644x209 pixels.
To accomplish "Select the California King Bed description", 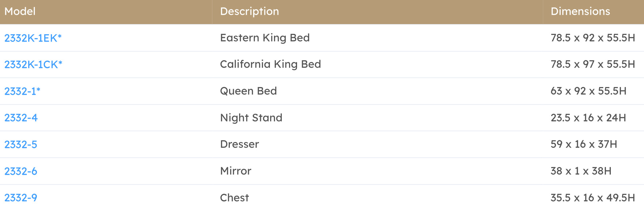I will pos(270,64).
